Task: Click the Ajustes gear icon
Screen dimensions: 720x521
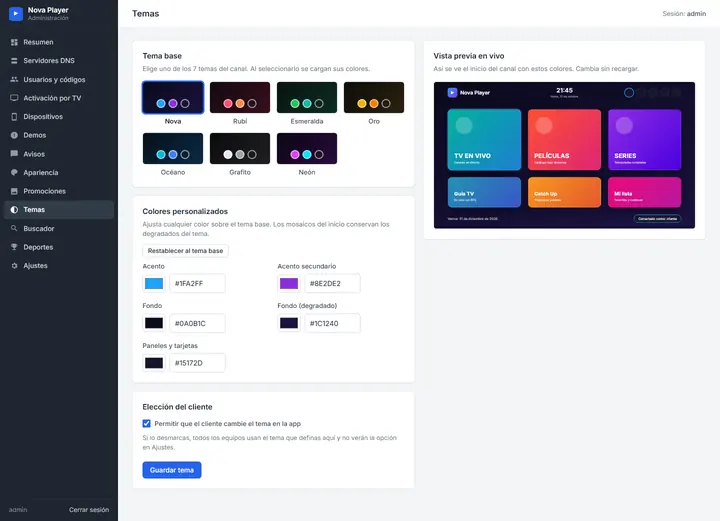Action: (x=14, y=266)
